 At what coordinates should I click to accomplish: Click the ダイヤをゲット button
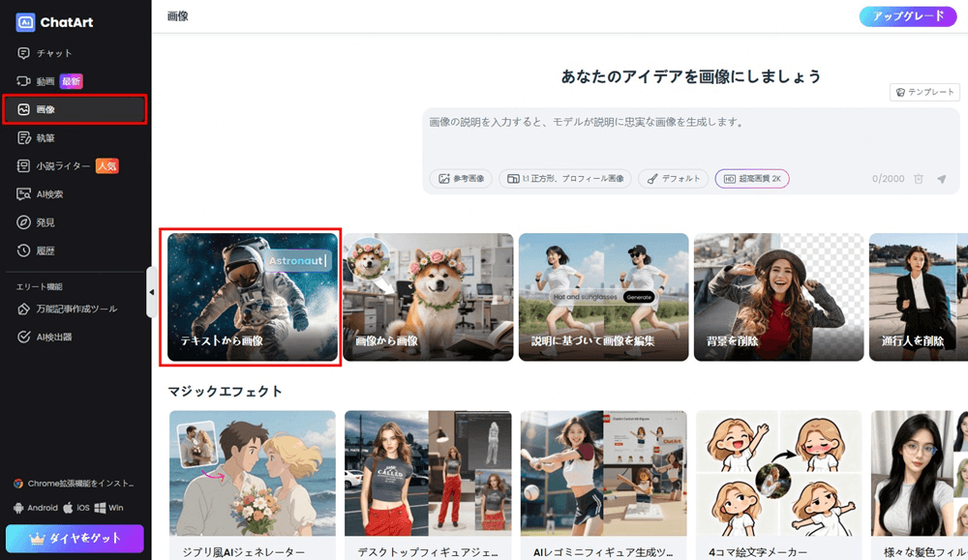[x=75, y=539]
